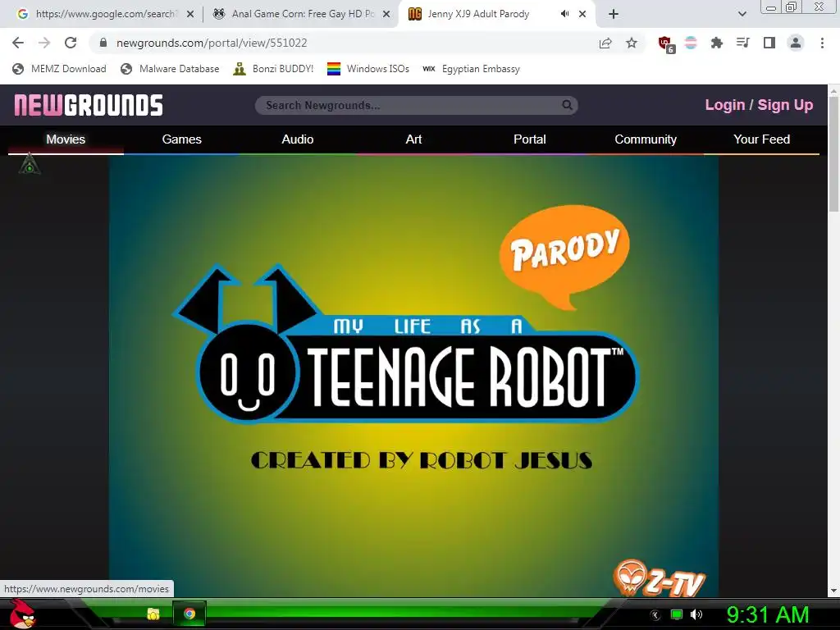840x630 pixels.
Task: View site information via the lock icon
Action: [x=103, y=43]
